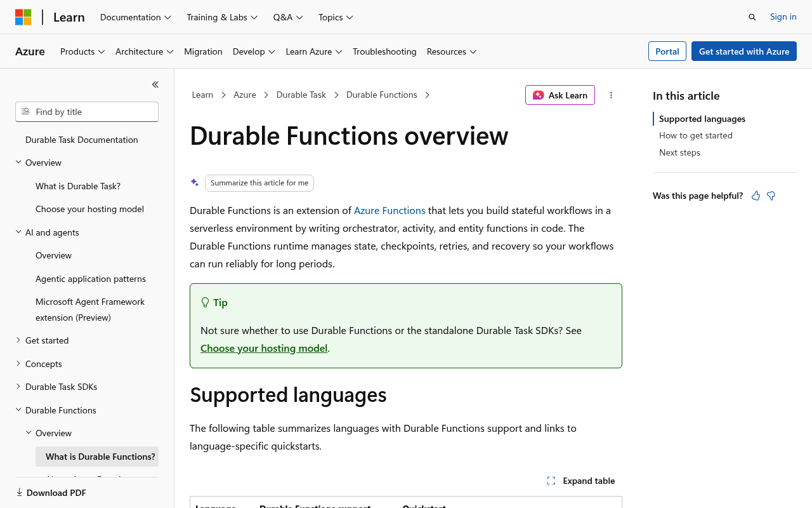Image resolution: width=812 pixels, height=508 pixels.
Task: Open What is Durable Task? page
Action: (78, 186)
